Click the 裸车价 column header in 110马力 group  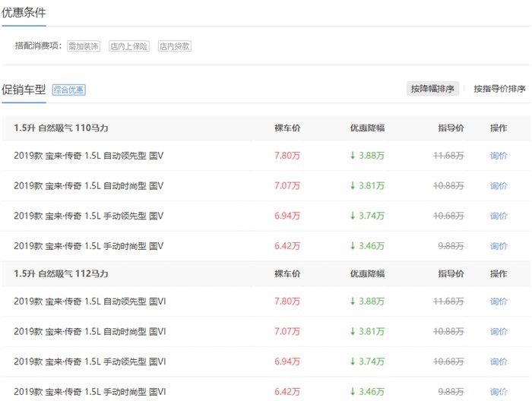(287, 128)
